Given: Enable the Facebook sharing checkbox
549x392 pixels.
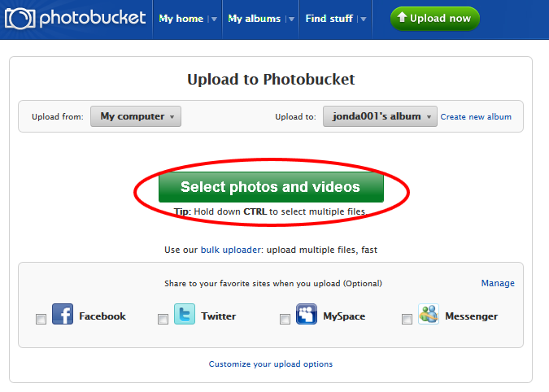Looking at the screenshot, I should coord(41,319).
